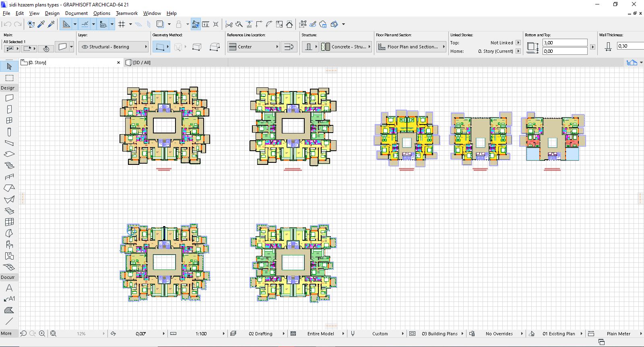Select the Wall tool in toolbox
644x347 pixels.
(x=9, y=98)
